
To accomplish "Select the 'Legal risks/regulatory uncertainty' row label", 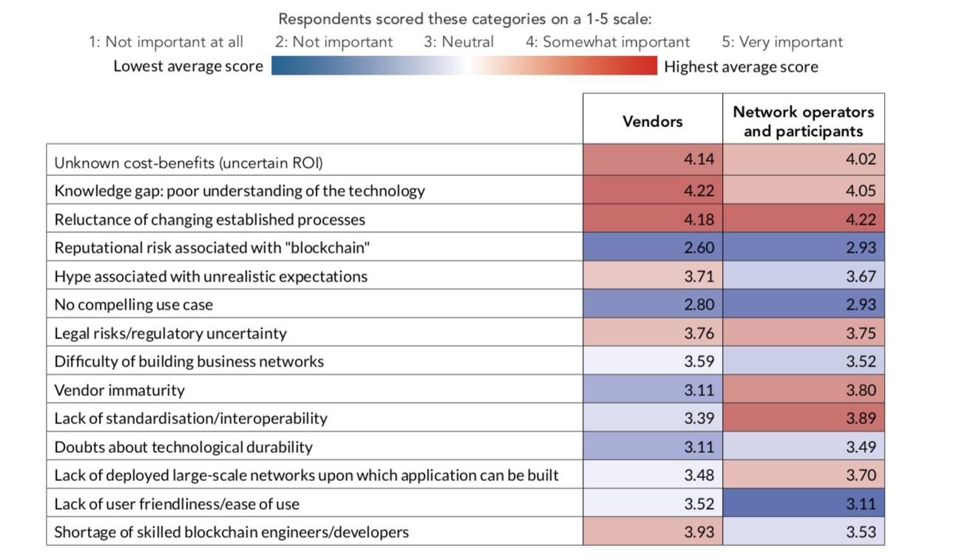I will pos(170,333).
